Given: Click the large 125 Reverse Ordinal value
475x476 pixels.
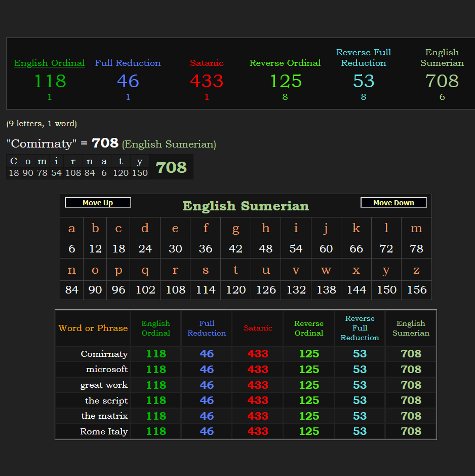Looking at the screenshot, I should [286, 81].
